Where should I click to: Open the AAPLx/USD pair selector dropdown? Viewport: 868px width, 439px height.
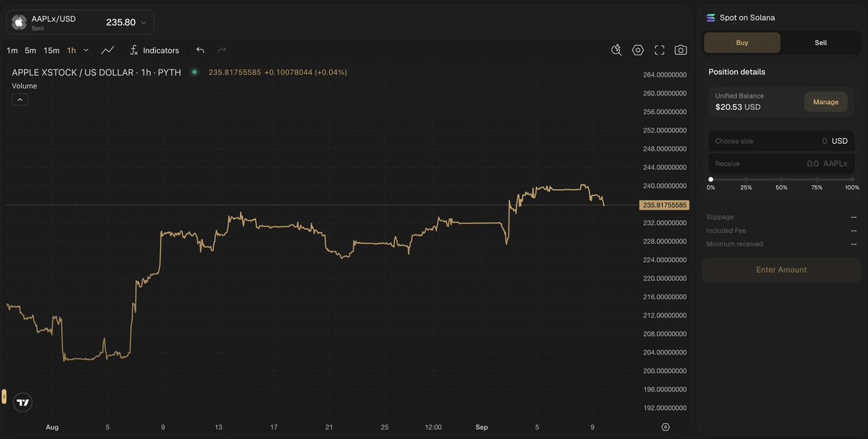coord(80,22)
